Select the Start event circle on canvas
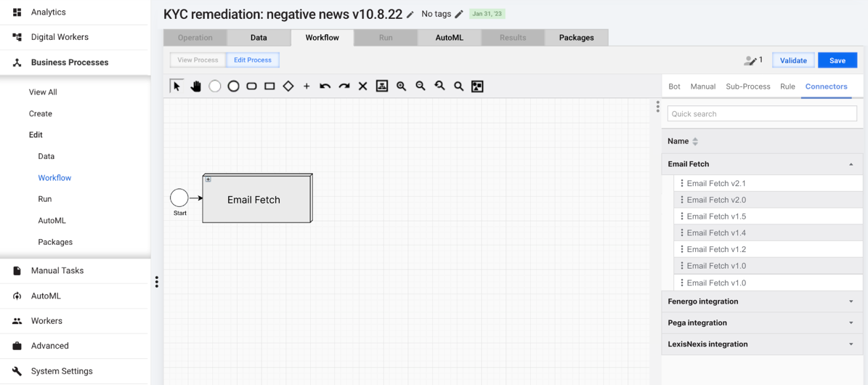The height and width of the screenshot is (385, 868). [179, 198]
